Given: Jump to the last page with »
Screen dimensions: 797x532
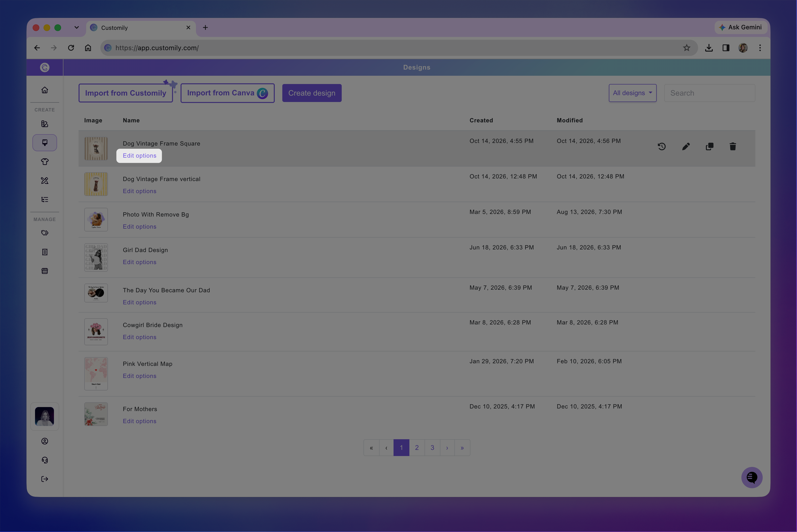Looking at the screenshot, I should tap(462, 448).
